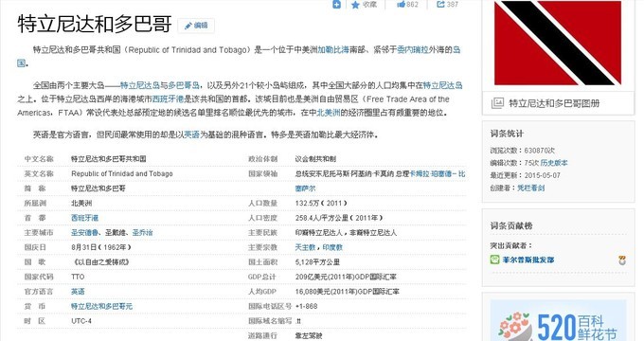Open the 委内瑞拉 hyperlink
Viewport: 644px width, 341px height.
412,49
